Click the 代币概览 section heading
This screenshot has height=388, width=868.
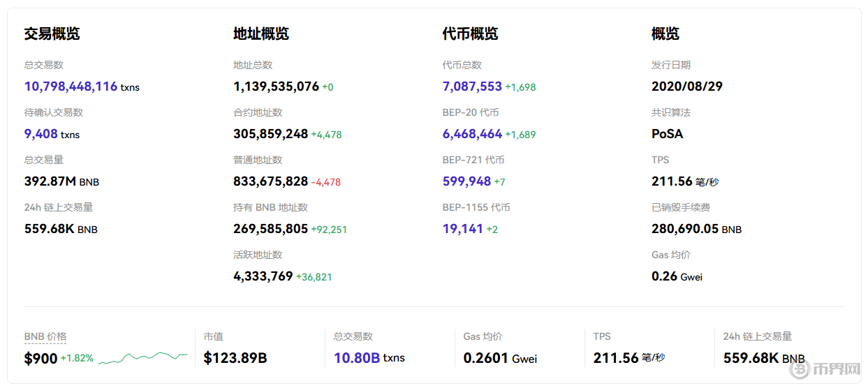470,33
